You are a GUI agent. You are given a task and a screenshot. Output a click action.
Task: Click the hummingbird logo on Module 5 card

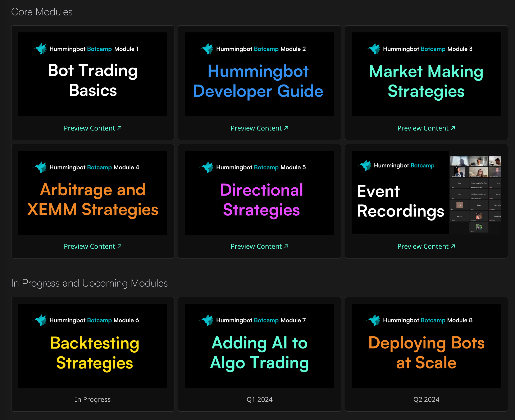(x=207, y=167)
